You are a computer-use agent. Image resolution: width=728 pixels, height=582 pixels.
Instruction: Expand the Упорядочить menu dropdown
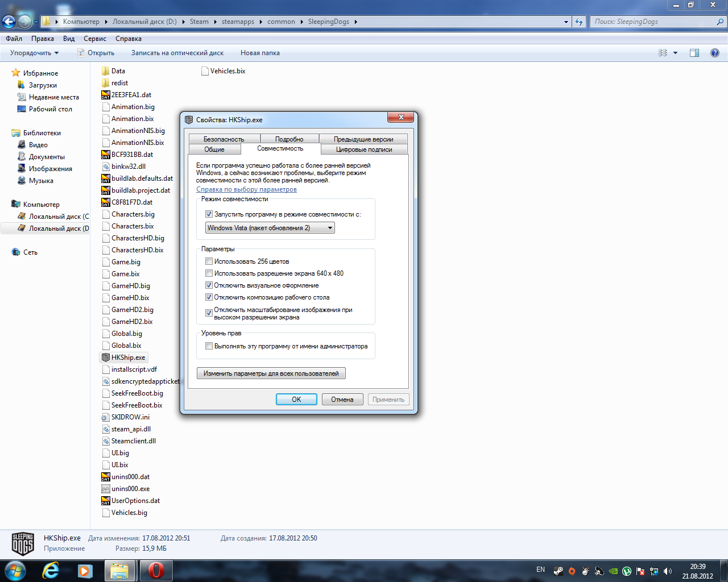pos(34,53)
